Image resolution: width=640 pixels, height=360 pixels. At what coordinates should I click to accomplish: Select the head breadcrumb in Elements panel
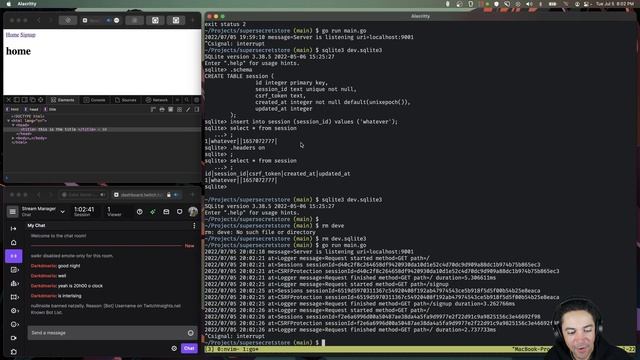click(x=31, y=109)
